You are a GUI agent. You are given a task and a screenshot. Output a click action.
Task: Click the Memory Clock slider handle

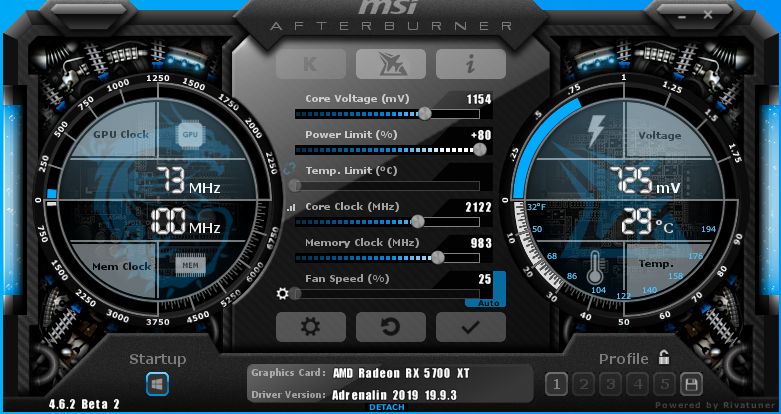click(x=438, y=258)
